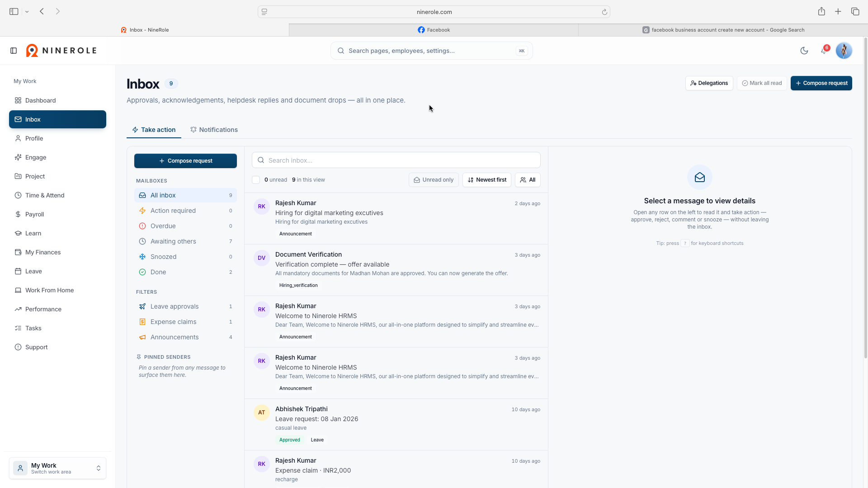This screenshot has width=868, height=488.
Task: Open Support in sidebar
Action: [57, 347]
